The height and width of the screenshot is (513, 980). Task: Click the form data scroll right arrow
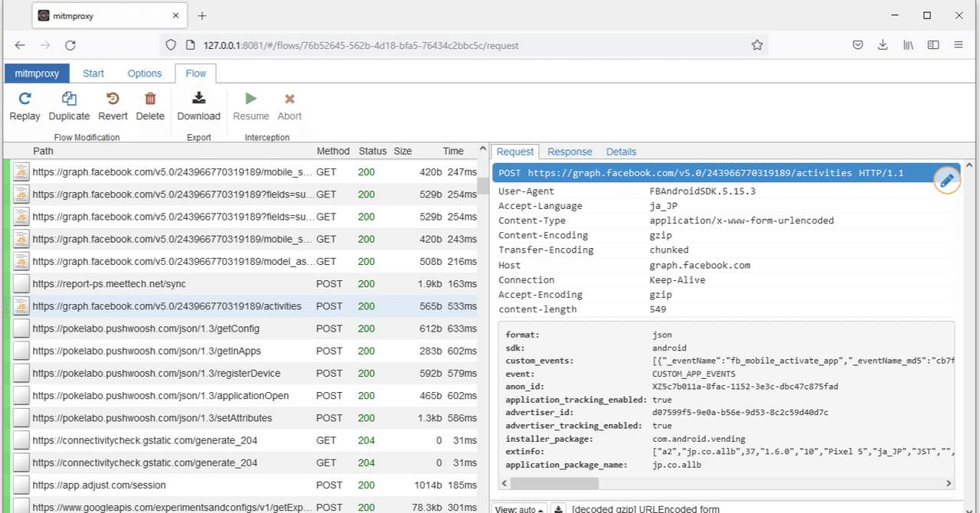(x=949, y=483)
